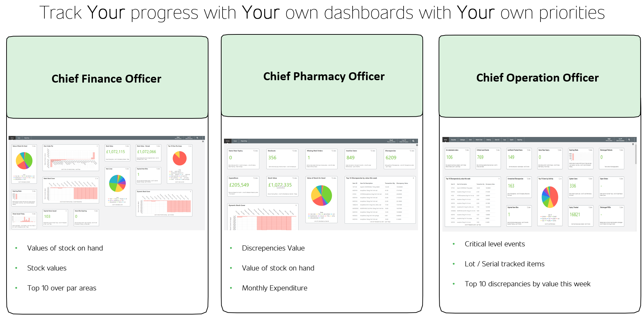
Task: Click the Expenditure £205,549 tile
Action: click(243, 186)
